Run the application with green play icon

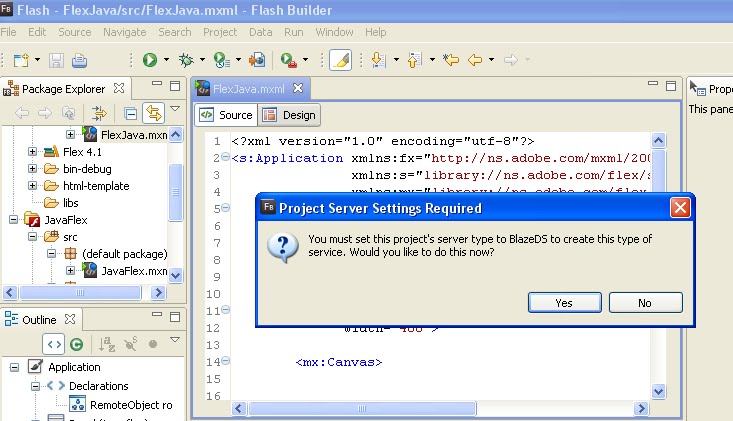click(150, 60)
